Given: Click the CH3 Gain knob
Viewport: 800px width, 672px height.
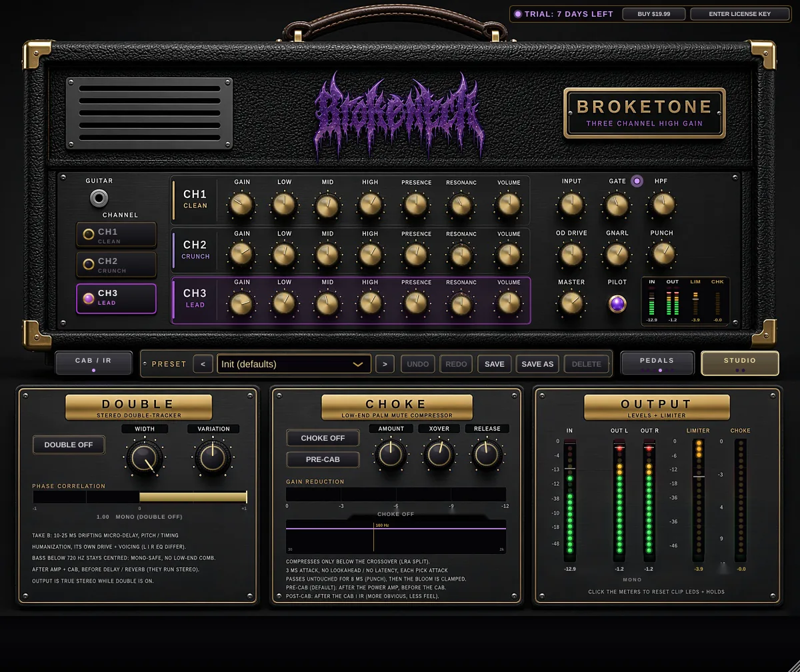Looking at the screenshot, I should pos(242,303).
